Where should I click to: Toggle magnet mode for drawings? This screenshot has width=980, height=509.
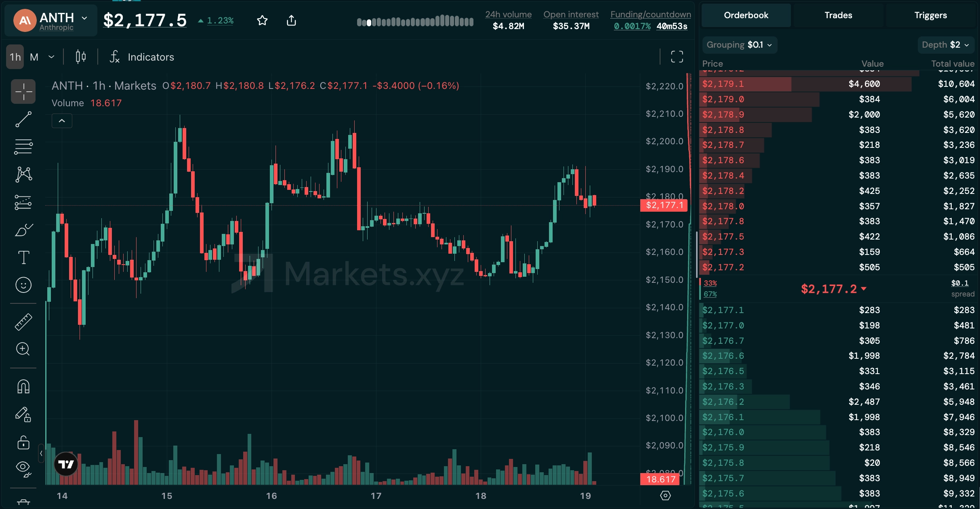[x=23, y=387]
